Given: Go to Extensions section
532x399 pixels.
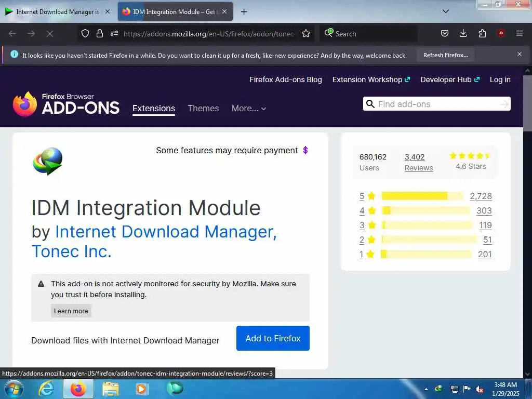Looking at the screenshot, I should click(154, 108).
